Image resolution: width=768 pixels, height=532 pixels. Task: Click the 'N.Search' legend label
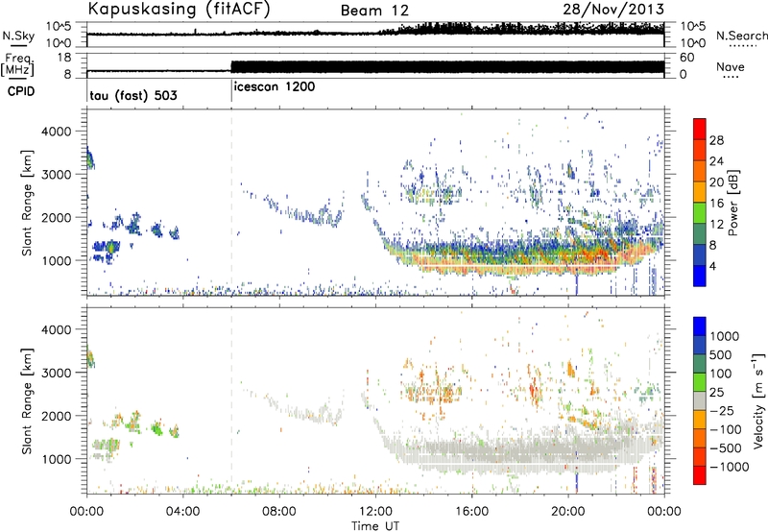(741, 36)
